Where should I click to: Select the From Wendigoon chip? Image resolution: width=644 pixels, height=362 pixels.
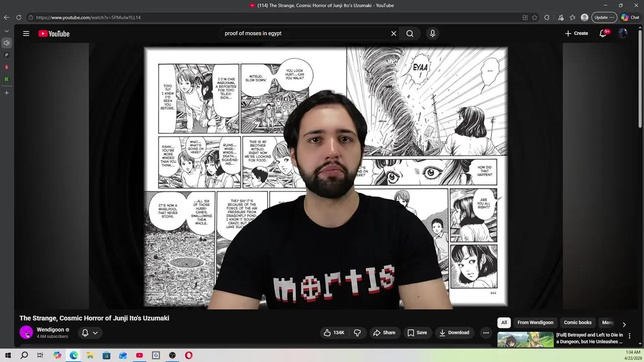(x=535, y=323)
